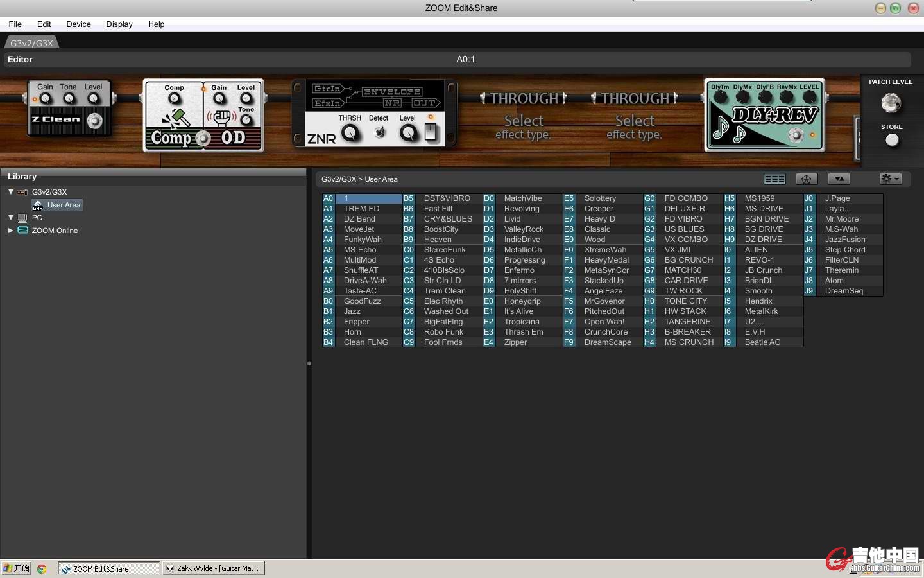Screen dimensions: 924x578
Task: Select patch A1 TREM FD
Action: click(362, 209)
